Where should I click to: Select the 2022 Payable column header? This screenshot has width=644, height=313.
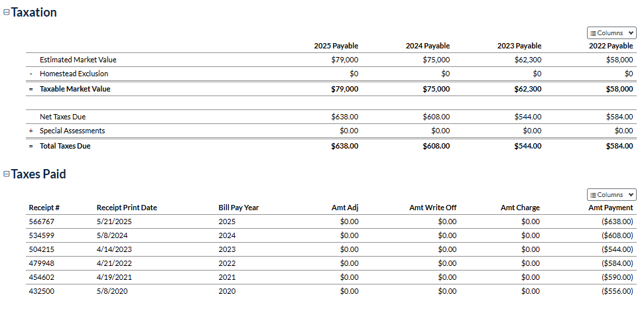coord(611,46)
